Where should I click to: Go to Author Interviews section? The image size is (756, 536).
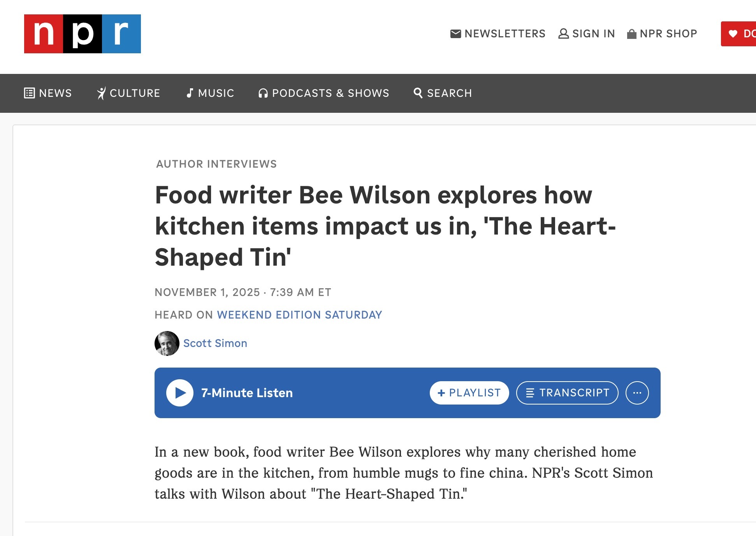point(216,164)
